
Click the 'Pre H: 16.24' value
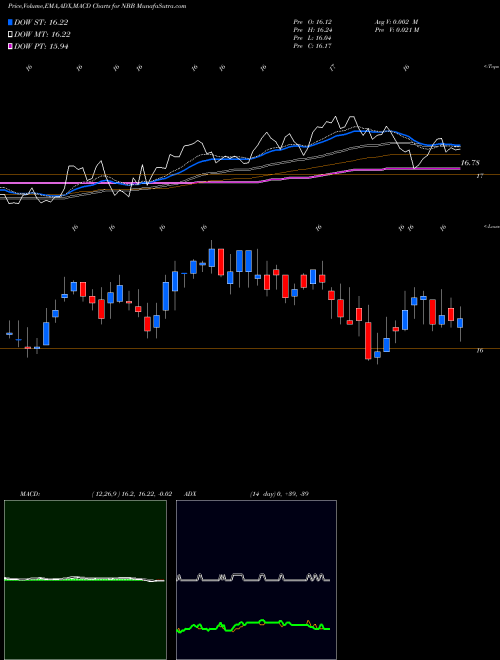tap(313, 30)
